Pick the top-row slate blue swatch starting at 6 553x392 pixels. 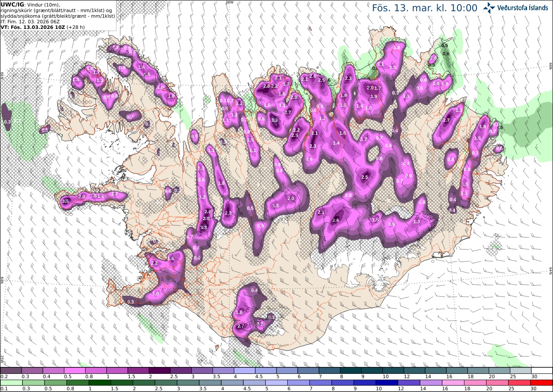308,370
